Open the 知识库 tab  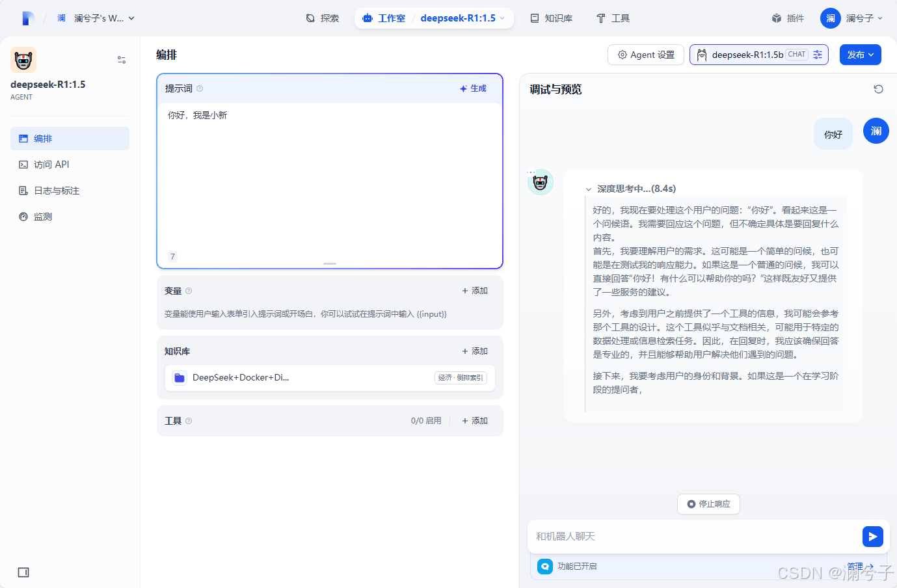[552, 18]
